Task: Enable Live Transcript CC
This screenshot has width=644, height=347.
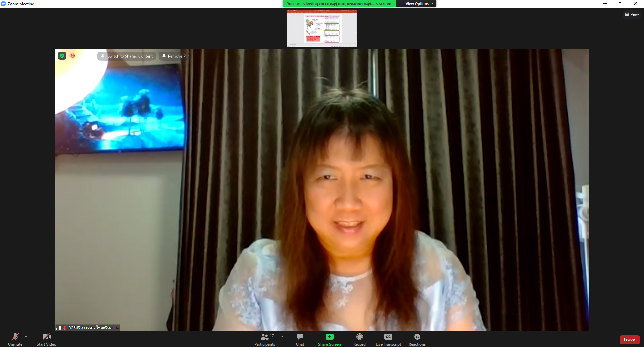Action: pyautogui.click(x=388, y=339)
